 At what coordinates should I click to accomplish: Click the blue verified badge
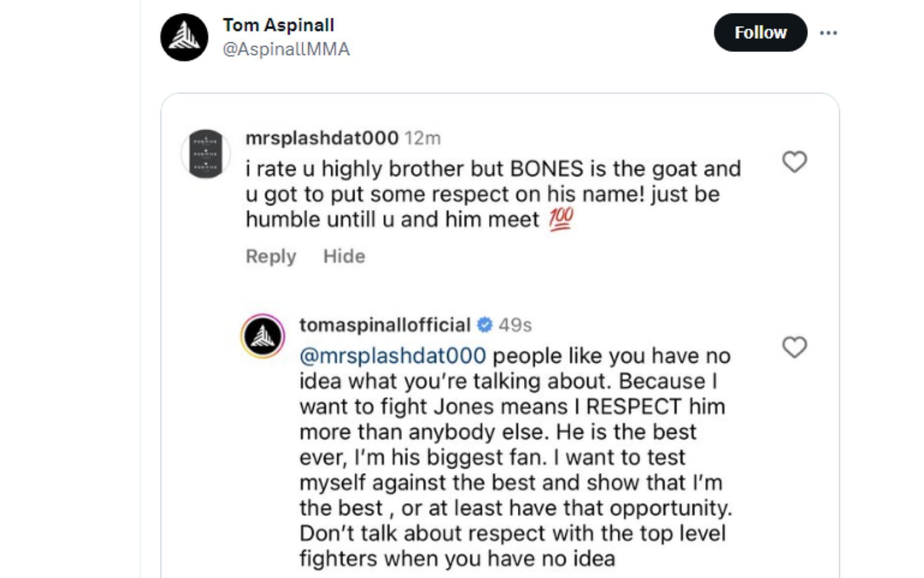pos(485,325)
